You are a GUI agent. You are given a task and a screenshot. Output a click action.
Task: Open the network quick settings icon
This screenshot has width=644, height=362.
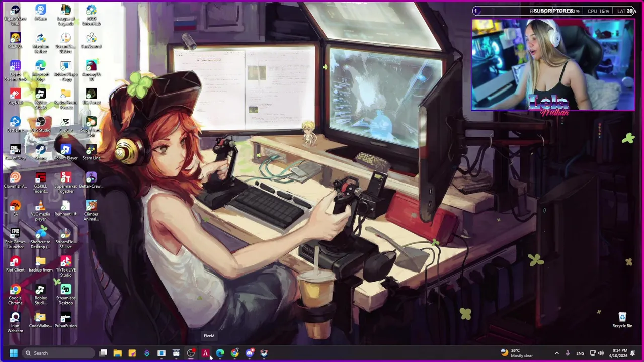pyautogui.click(x=593, y=353)
